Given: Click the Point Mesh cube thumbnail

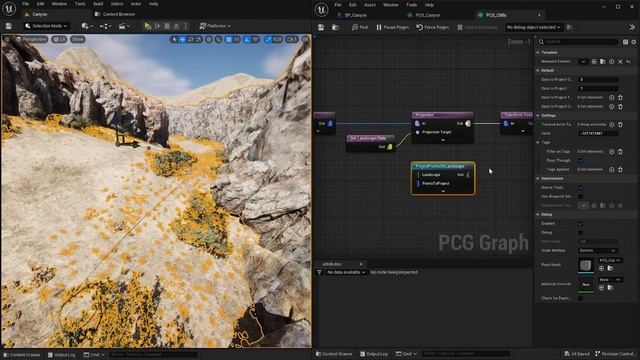Looking at the screenshot, I should pyautogui.click(x=586, y=265).
